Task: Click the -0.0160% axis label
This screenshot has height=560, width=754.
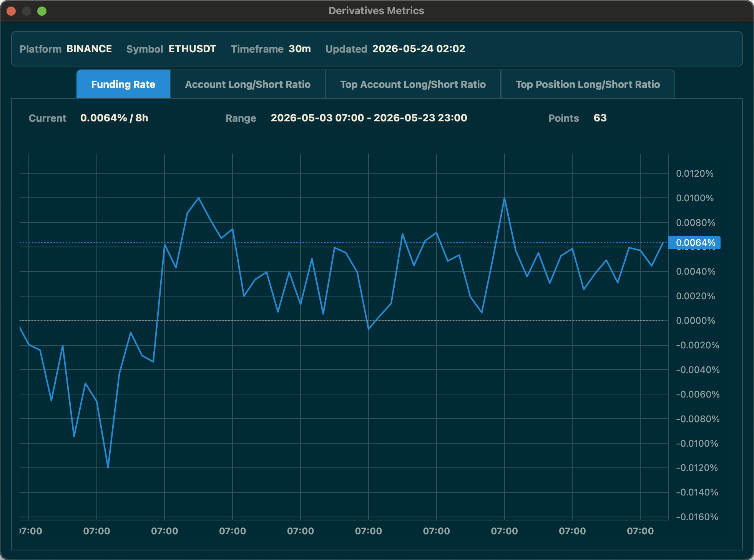Action: [697, 517]
